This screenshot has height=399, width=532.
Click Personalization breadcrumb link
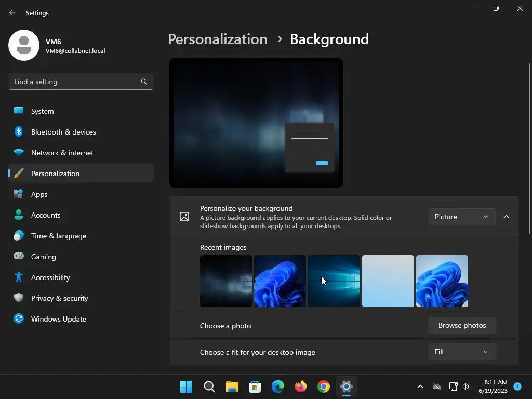tap(218, 39)
